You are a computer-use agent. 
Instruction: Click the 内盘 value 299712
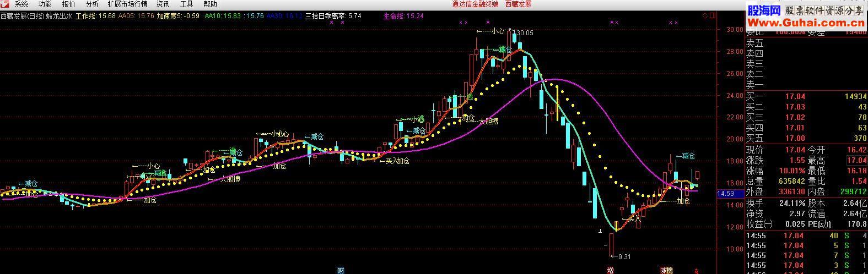click(853, 191)
